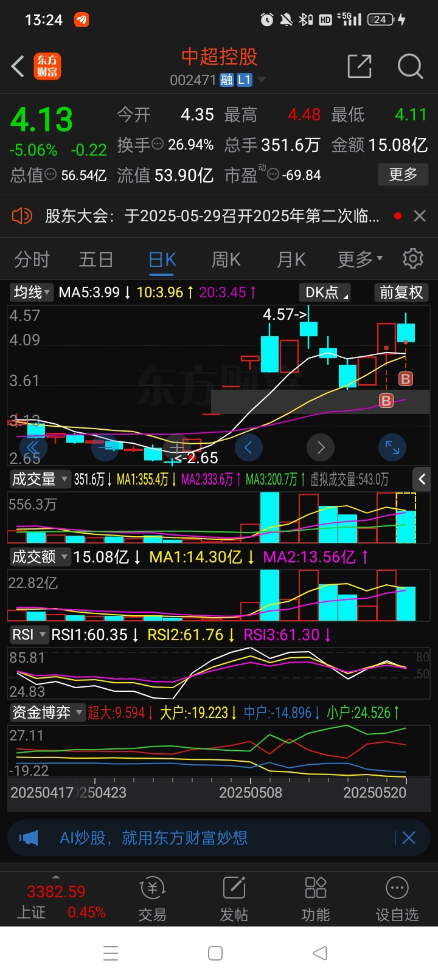Open the RSI indicator dropdown
The width and height of the screenshot is (438, 980).
[x=29, y=635]
